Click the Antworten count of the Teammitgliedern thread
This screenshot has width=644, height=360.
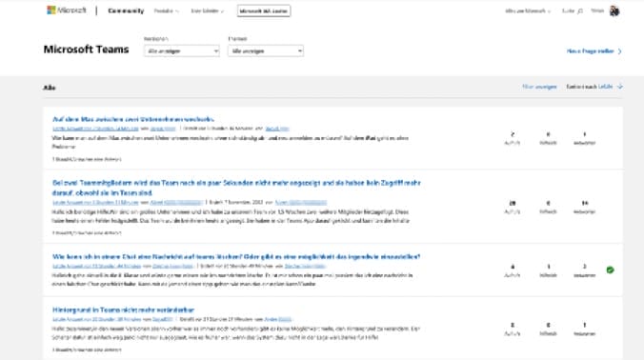[x=584, y=203]
